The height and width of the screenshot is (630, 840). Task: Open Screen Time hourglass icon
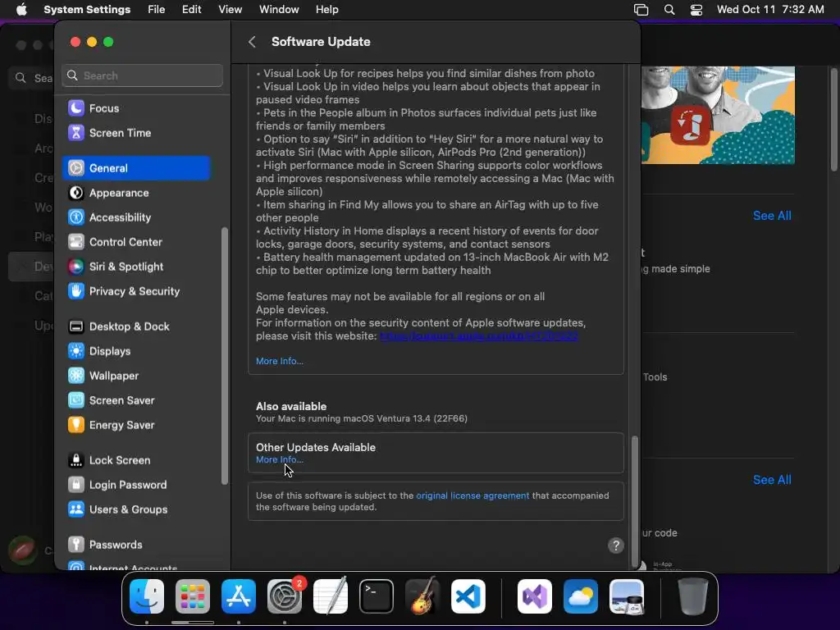[x=76, y=133]
